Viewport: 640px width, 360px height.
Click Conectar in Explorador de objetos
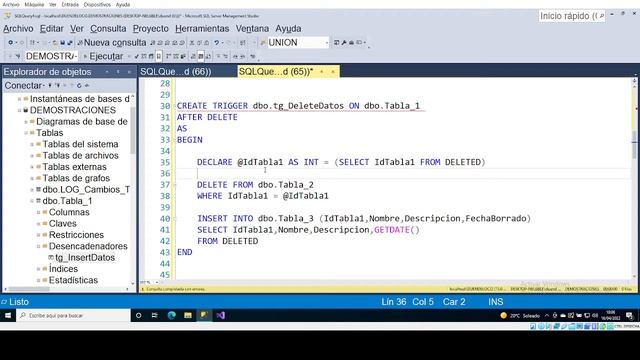[24, 85]
